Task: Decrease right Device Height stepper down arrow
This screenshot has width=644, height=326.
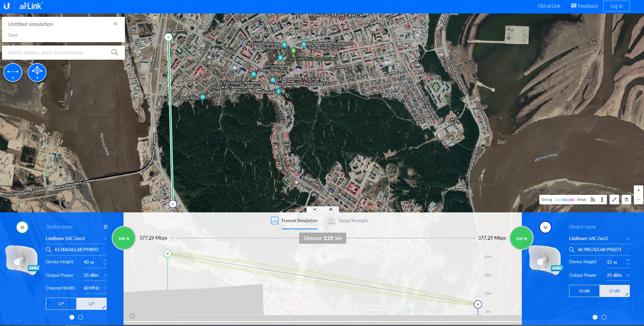Action: click(x=628, y=264)
